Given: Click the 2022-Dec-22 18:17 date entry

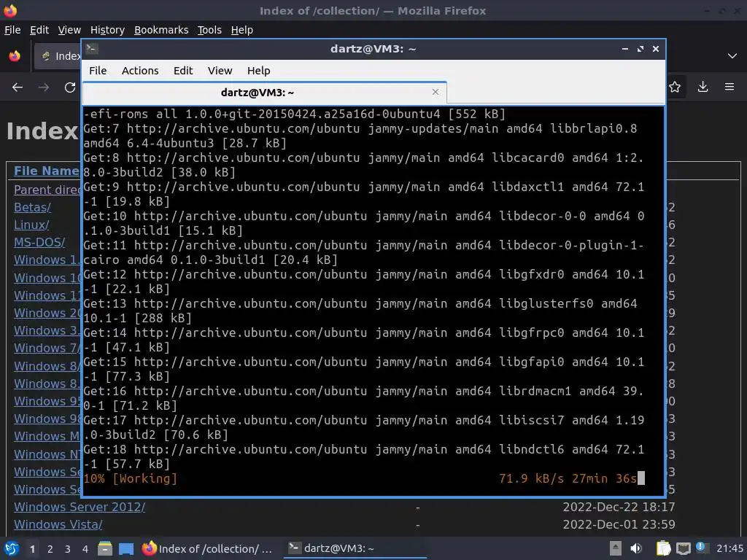Looking at the screenshot, I should click(x=619, y=507).
